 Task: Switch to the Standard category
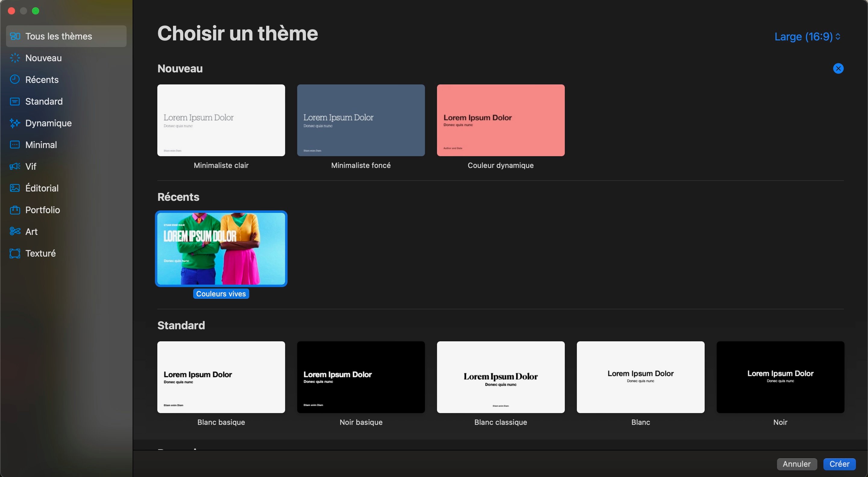(x=66, y=101)
